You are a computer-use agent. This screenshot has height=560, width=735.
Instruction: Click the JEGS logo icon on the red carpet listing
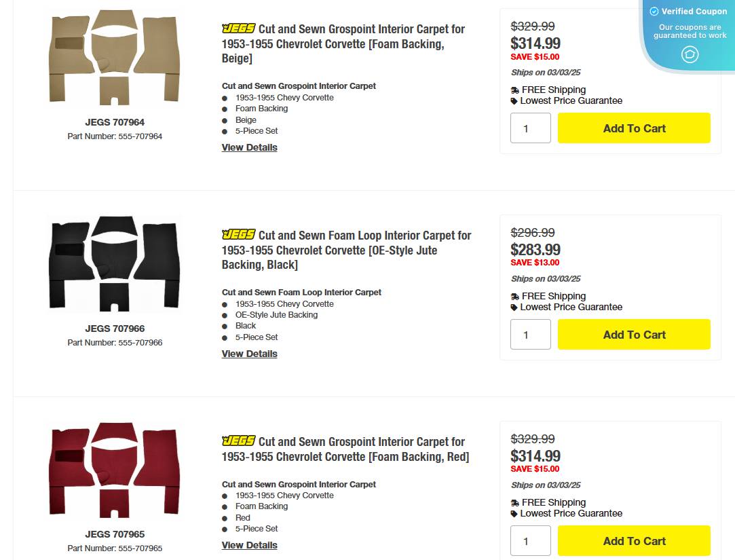tap(238, 441)
